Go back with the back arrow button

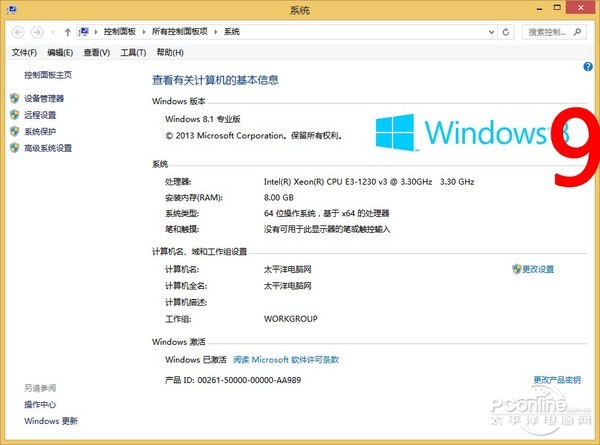[x=18, y=32]
